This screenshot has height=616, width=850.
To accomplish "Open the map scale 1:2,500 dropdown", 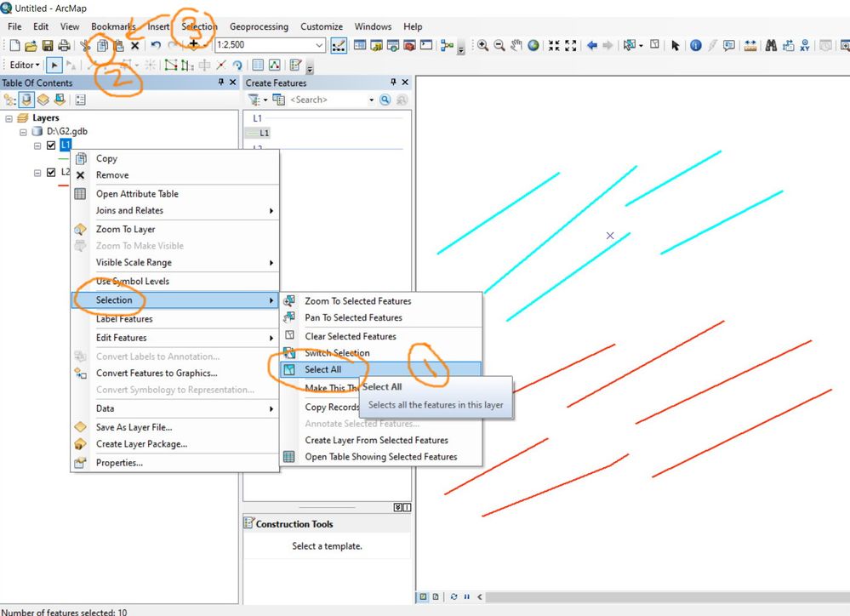I will tap(319, 45).
